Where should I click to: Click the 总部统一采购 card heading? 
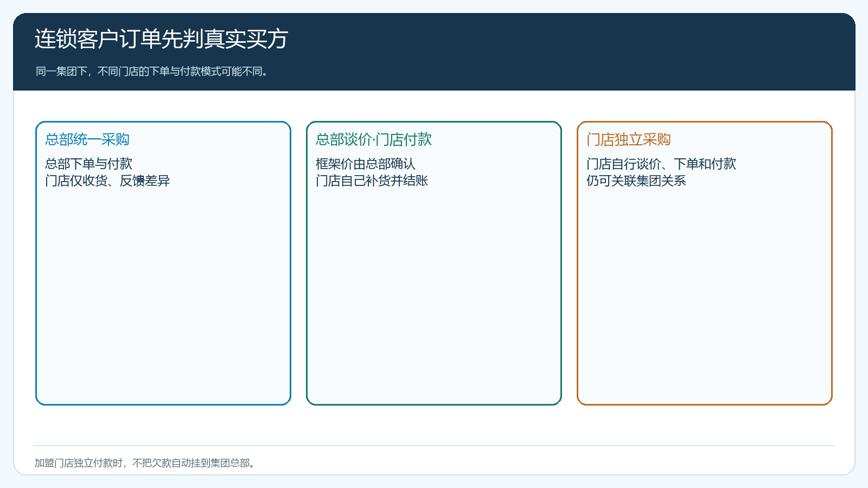tap(87, 139)
